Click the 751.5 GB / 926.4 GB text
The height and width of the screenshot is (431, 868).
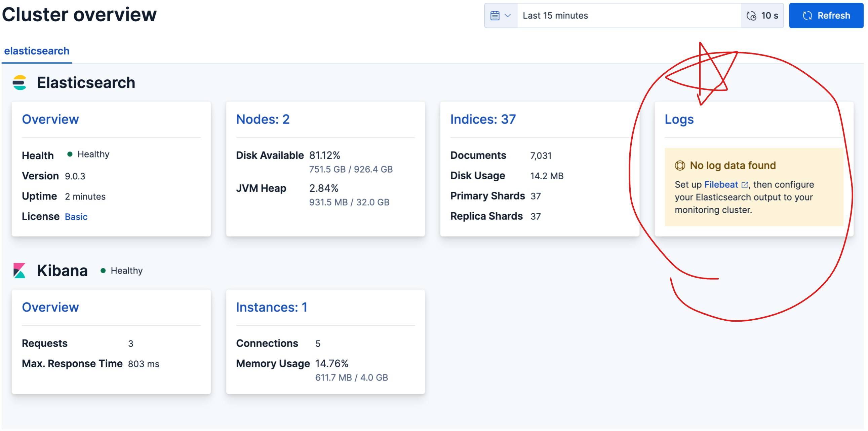tap(351, 169)
